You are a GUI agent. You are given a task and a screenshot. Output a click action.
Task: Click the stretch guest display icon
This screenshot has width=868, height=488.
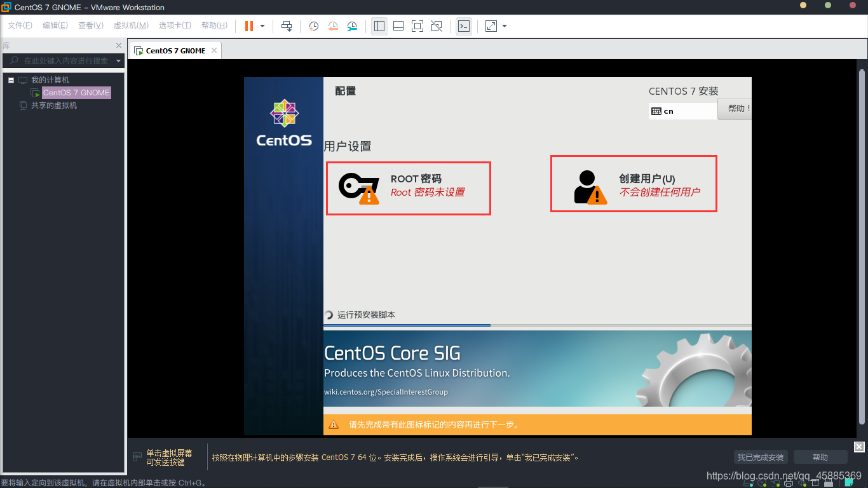[x=491, y=26]
